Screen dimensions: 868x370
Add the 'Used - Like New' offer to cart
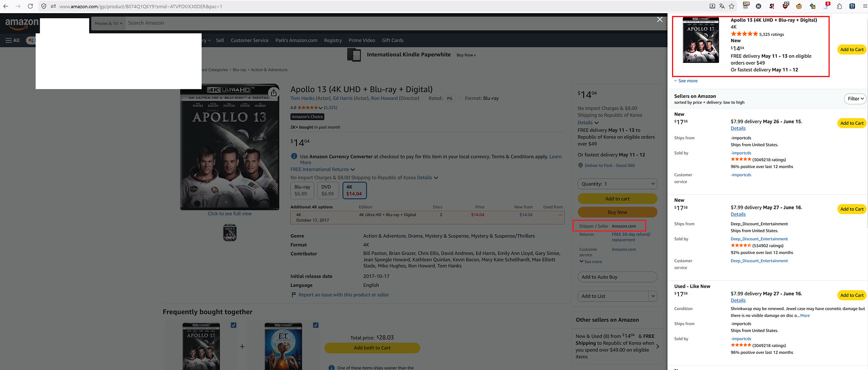852,295
